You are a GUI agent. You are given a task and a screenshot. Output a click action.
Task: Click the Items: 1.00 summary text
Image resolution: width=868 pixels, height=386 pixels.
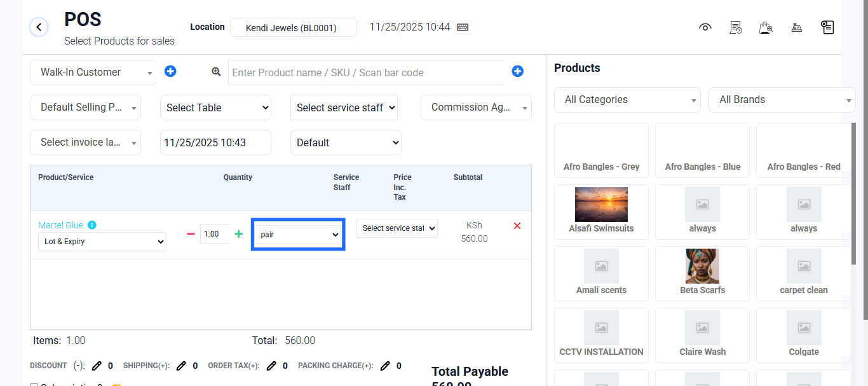point(59,340)
